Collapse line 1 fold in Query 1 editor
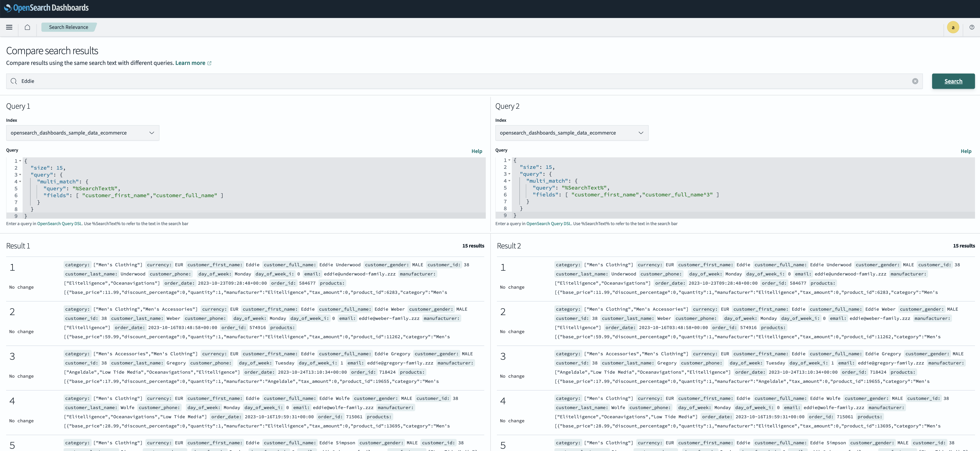 pos(20,161)
